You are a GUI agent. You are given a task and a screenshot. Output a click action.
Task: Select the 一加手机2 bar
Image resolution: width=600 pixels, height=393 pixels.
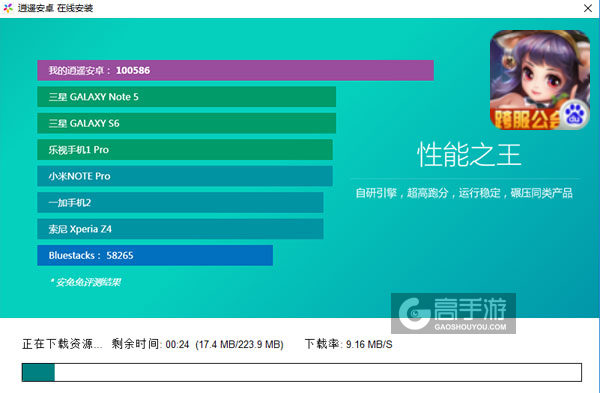tap(180, 202)
